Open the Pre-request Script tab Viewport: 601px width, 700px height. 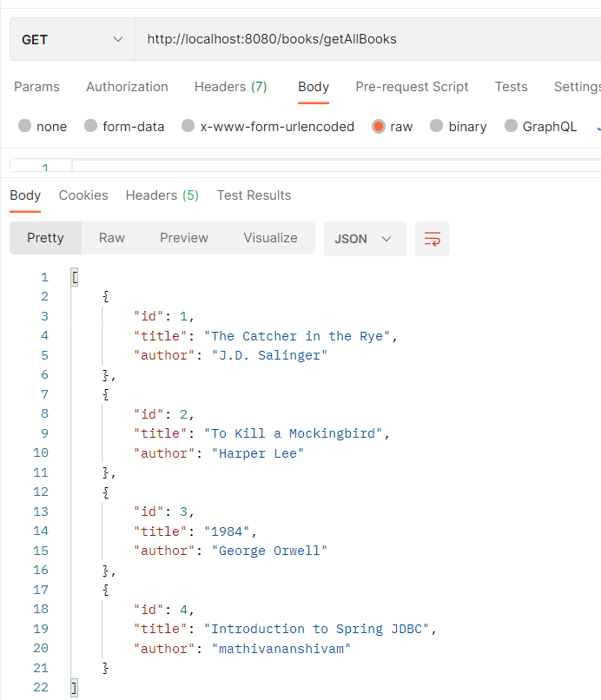point(412,87)
